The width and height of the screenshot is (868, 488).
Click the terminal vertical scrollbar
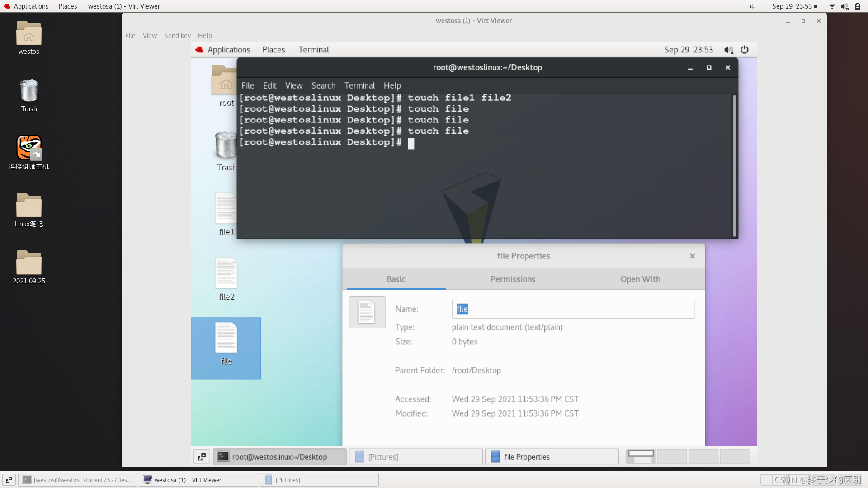(734, 165)
